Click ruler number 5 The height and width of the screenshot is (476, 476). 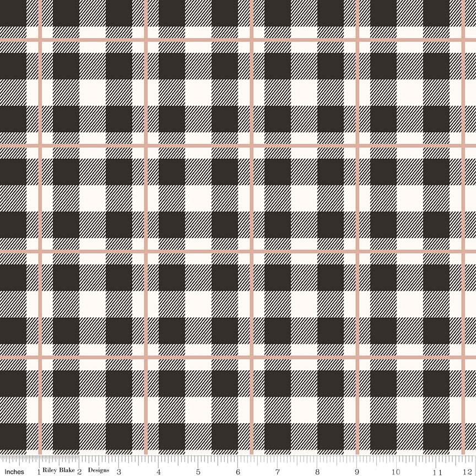198,472
